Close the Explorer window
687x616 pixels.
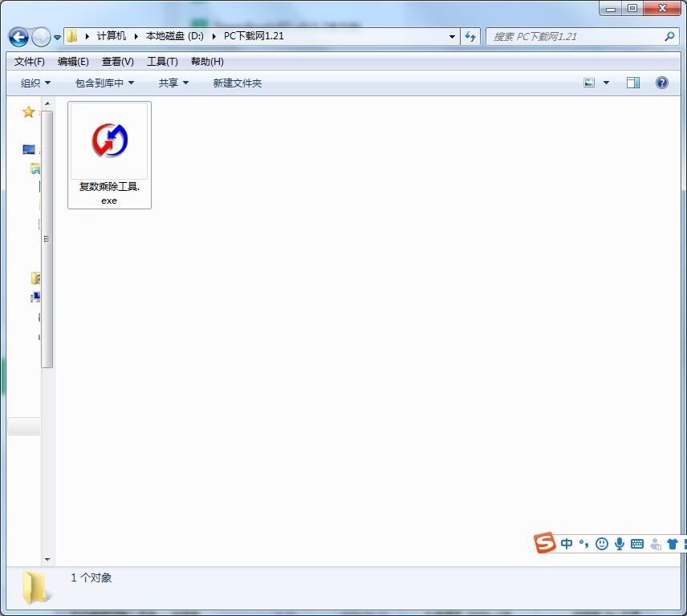tap(662, 8)
